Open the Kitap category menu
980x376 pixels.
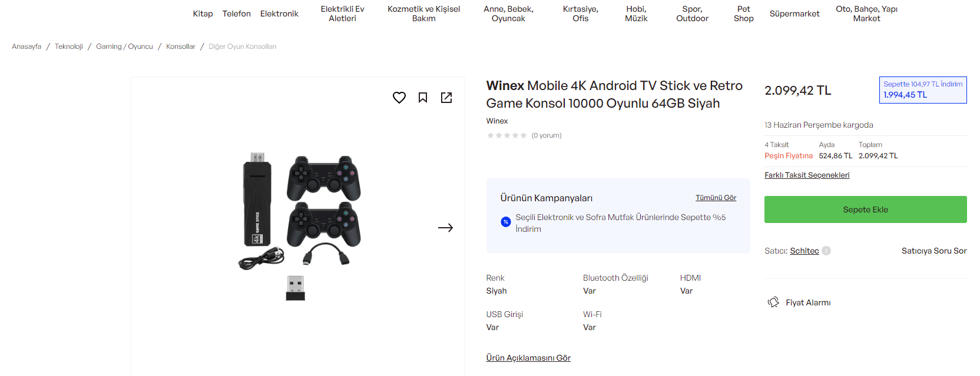(x=203, y=14)
